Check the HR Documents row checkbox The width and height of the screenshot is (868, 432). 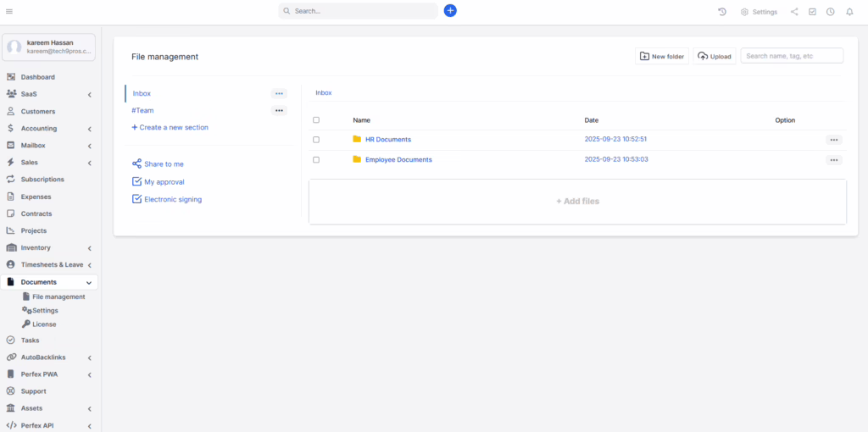coord(316,140)
